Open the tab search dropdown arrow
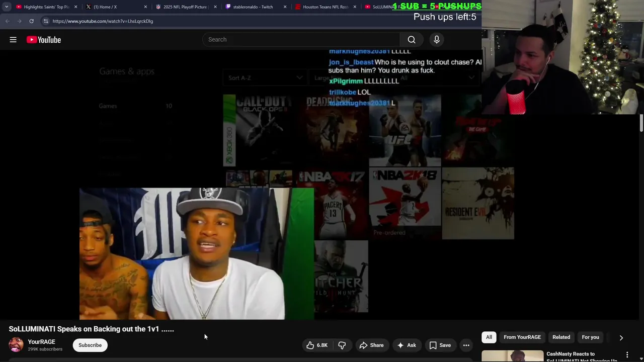Image resolution: width=644 pixels, height=362 pixels. 7,7
